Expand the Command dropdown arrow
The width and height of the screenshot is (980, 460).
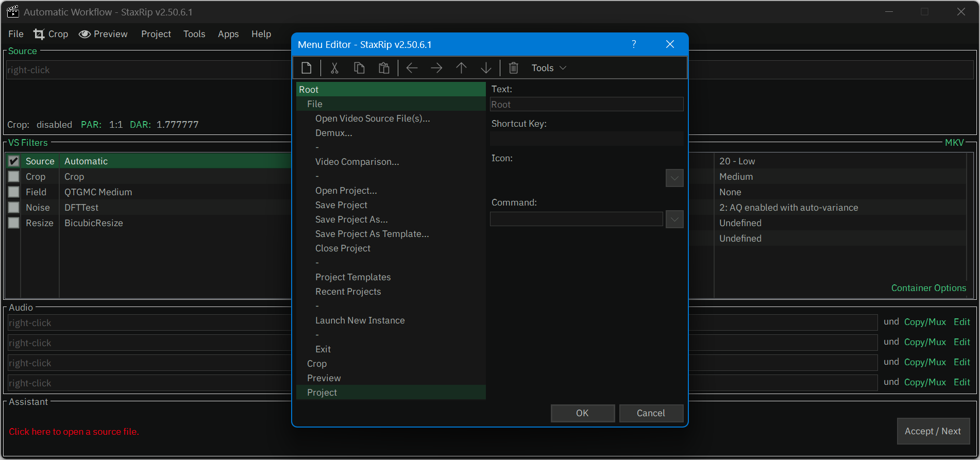[x=674, y=219]
